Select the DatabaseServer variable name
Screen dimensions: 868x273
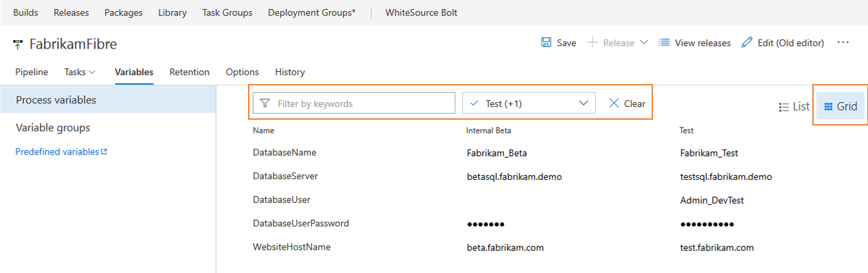286,176
